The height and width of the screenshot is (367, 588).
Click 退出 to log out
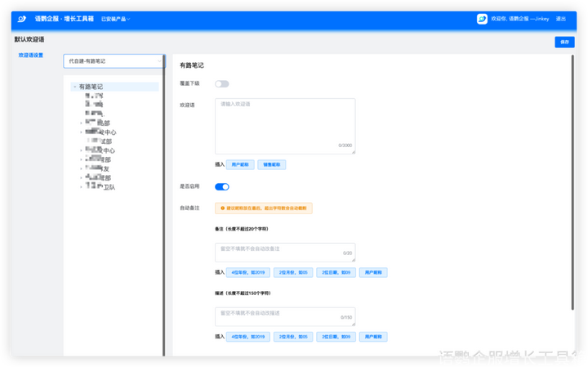[x=560, y=19]
